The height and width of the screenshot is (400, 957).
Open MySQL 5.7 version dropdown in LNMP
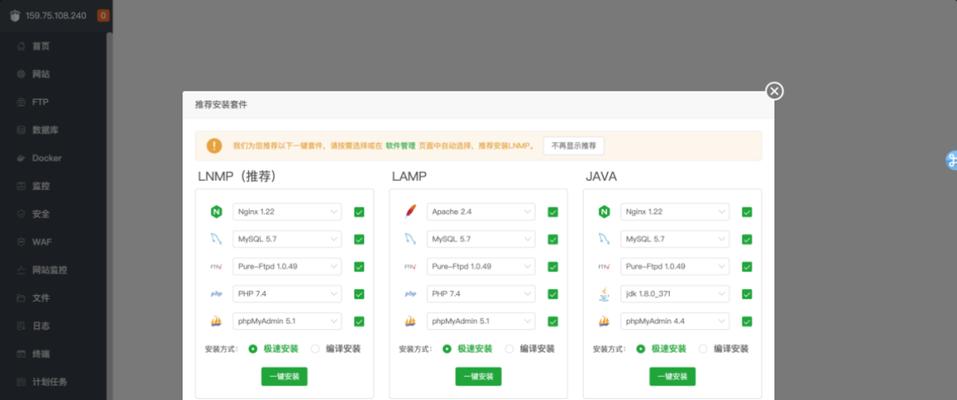point(287,239)
